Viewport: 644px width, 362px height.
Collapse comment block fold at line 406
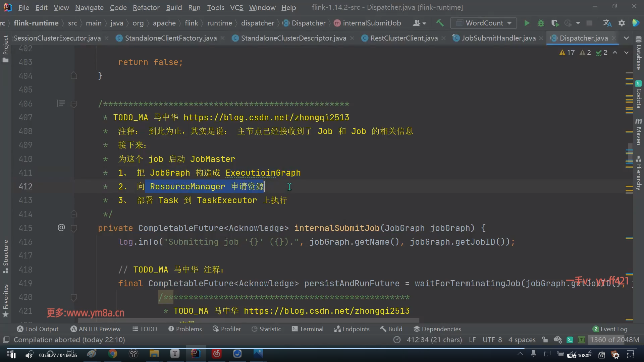(x=74, y=104)
